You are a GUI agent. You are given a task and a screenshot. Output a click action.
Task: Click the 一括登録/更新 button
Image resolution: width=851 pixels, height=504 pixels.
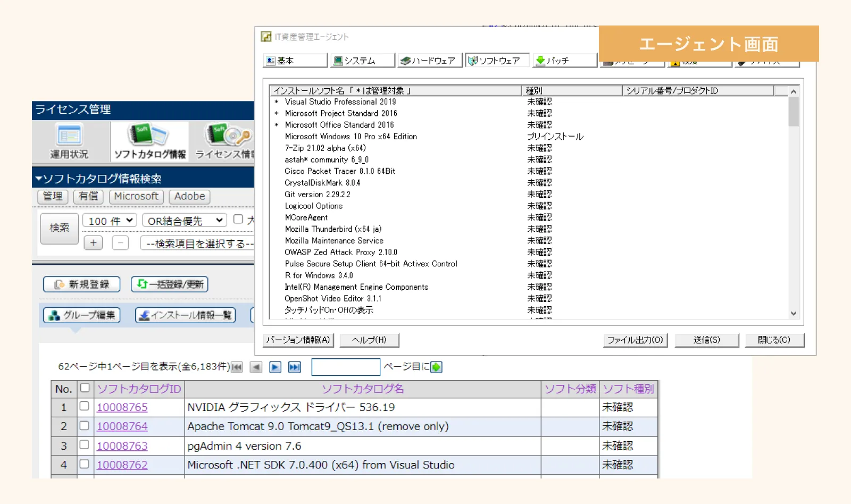pyautogui.click(x=169, y=284)
